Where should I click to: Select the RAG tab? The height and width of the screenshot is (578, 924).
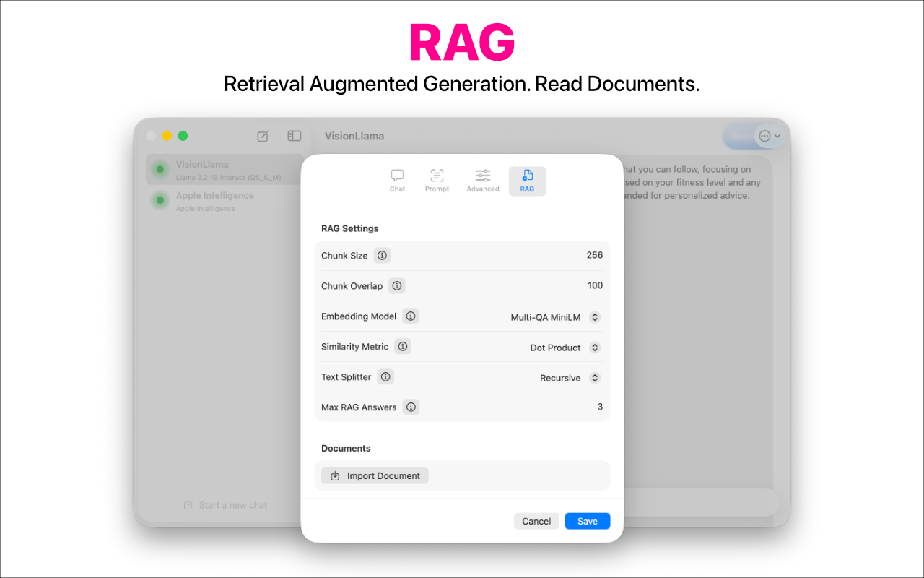[x=527, y=181]
